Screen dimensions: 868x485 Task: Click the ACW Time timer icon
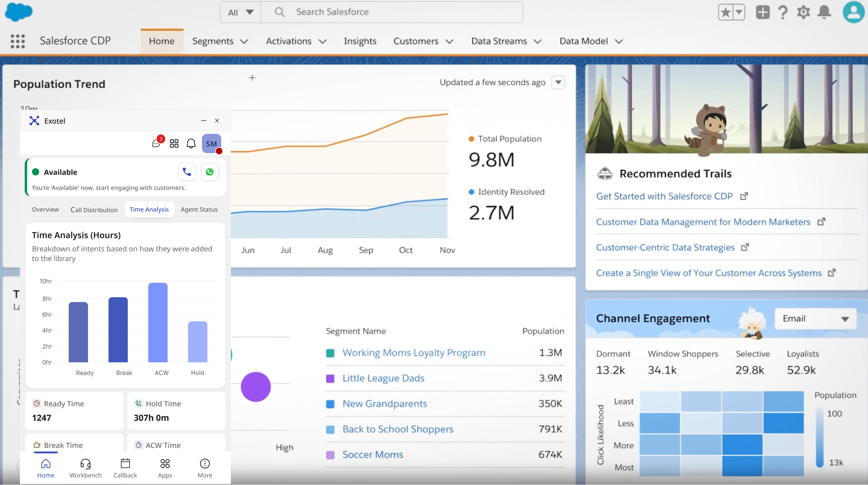click(x=139, y=445)
